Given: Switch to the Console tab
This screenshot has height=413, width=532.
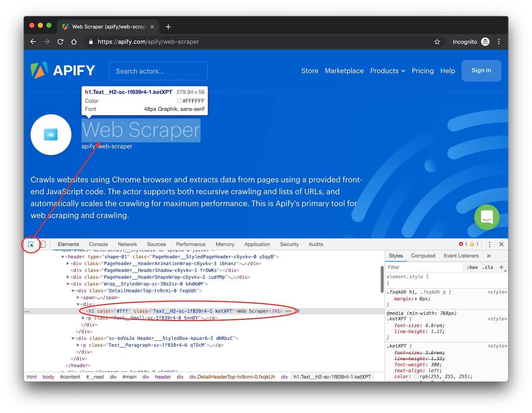Looking at the screenshot, I should point(98,244).
